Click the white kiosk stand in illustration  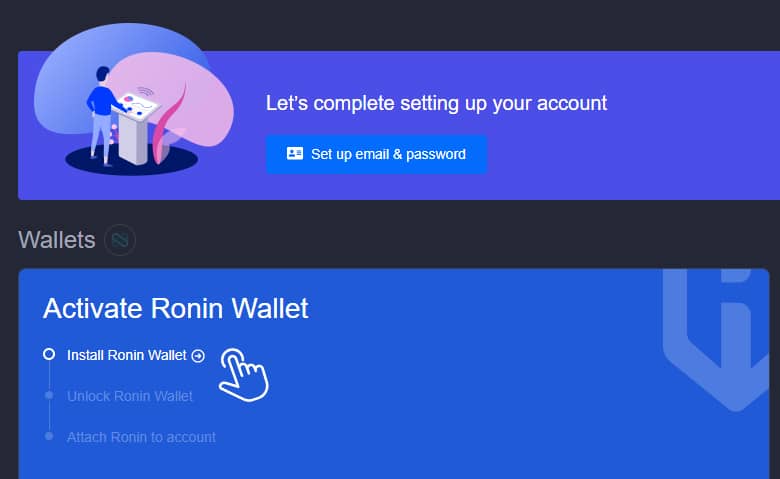[x=133, y=134]
